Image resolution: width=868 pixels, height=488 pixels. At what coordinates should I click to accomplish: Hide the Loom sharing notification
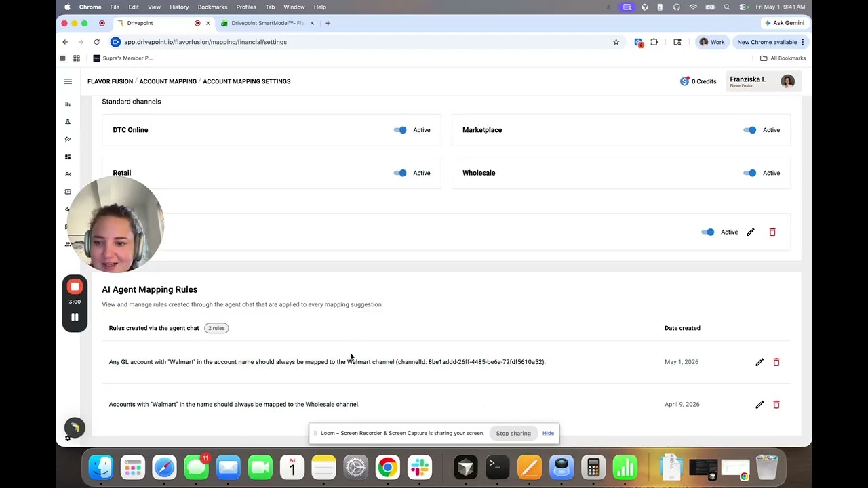click(548, 433)
